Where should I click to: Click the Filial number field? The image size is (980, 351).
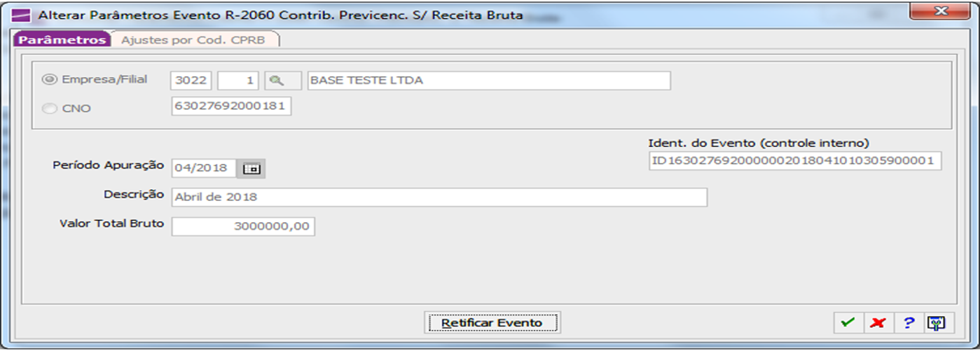(239, 81)
